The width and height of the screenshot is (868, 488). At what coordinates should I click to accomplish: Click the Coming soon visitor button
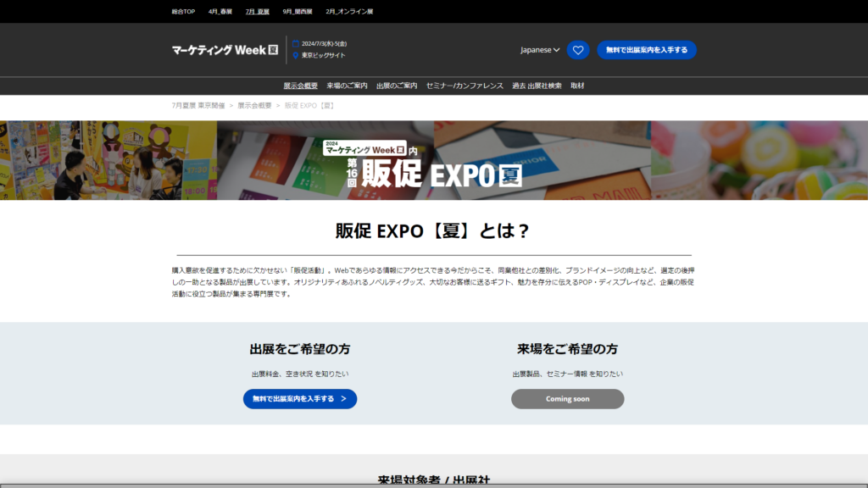coord(567,399)
